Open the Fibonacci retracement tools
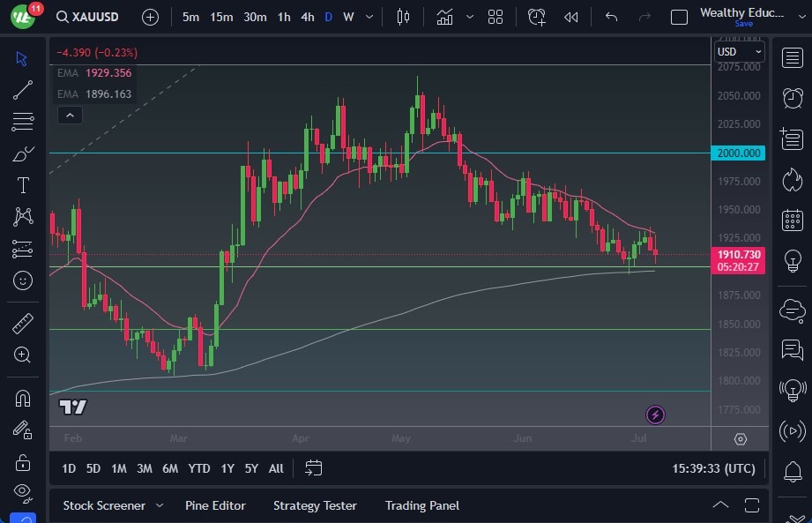The height and width of the screenshot is (523, 812). click(x=23, y=122)
